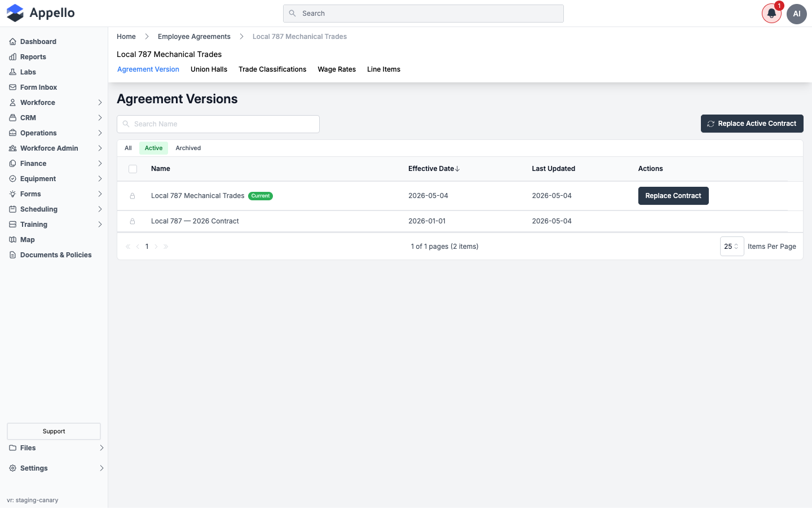
Task: Switch to the Union Halls tab
Action: pyautogui.click(x=209, y=69)
